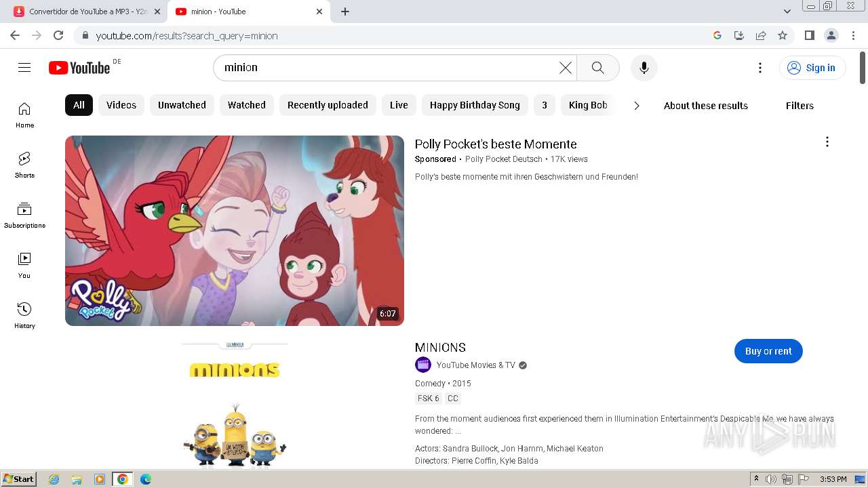Click the FSK 6 rating badge

(429, 399)
